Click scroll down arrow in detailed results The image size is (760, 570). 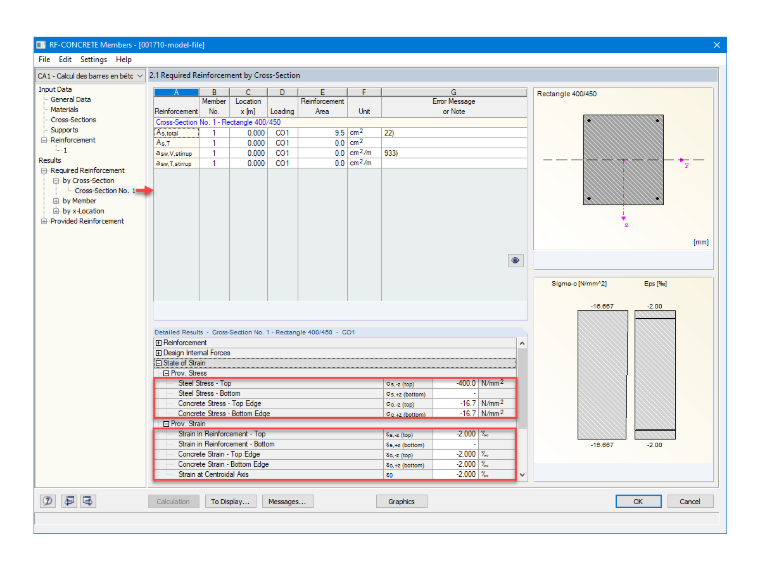[522, 475]
